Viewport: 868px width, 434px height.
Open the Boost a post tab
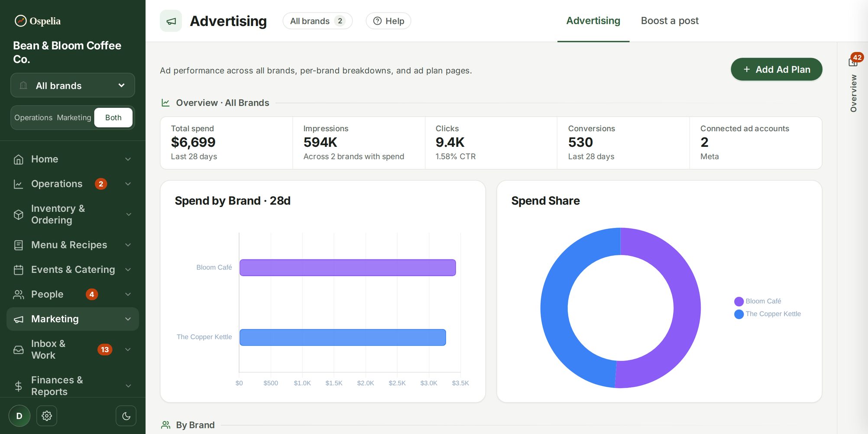(670, 21)
